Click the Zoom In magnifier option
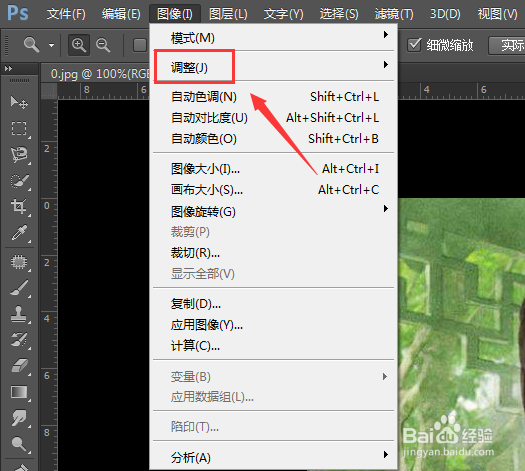 tap(79, 45)
